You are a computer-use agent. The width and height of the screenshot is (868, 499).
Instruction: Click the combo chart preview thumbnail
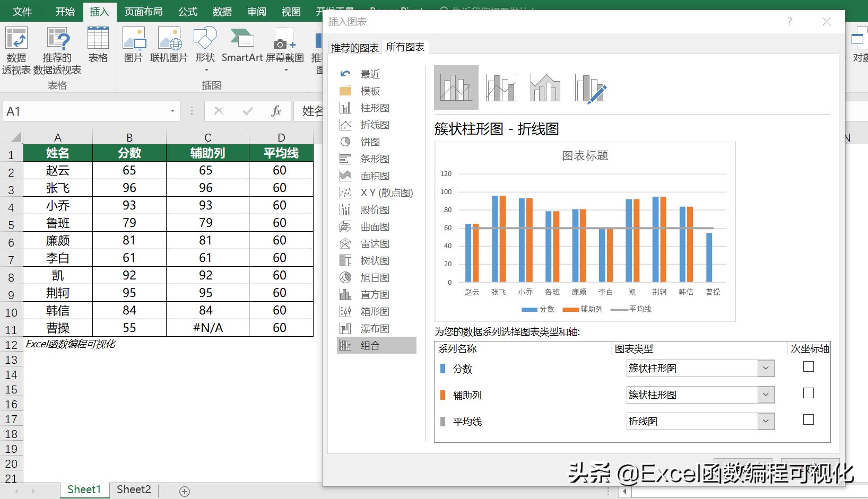click(x=585, y=232)
